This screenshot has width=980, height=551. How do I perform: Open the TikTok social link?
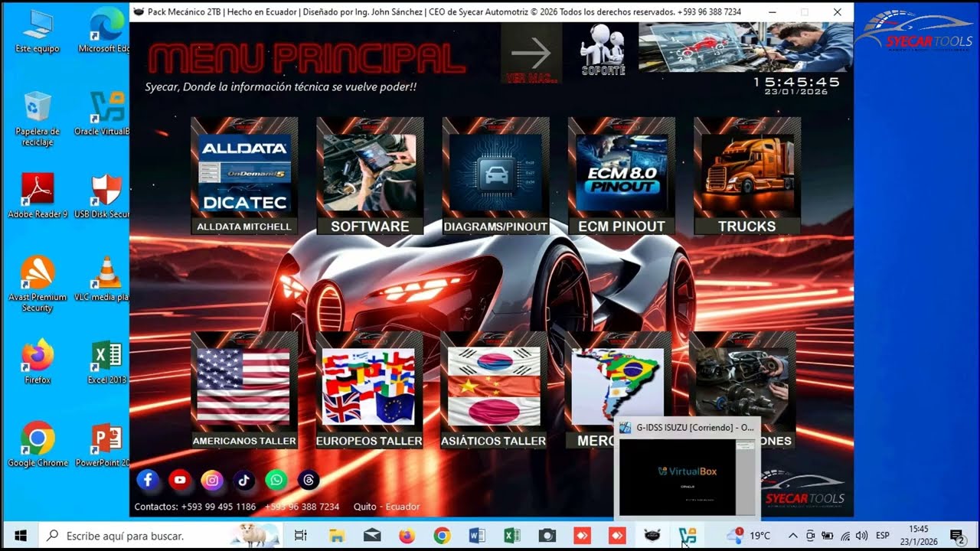tap(244, 480)
